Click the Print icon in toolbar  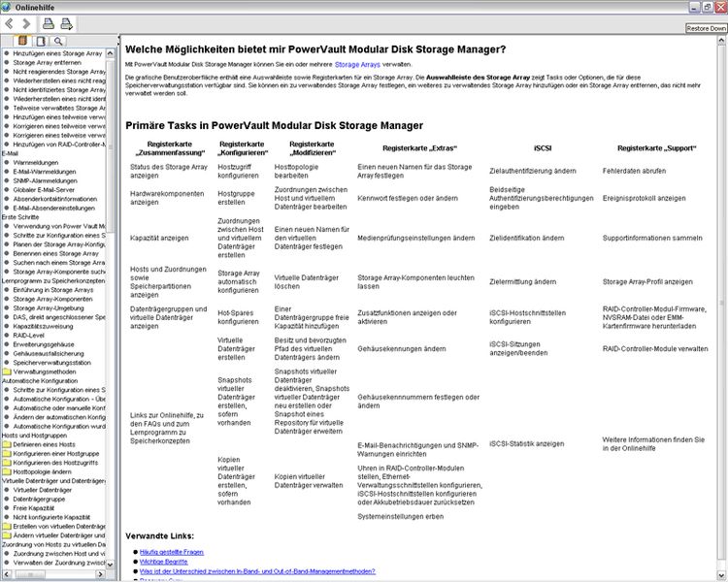(x=49, y=23)
